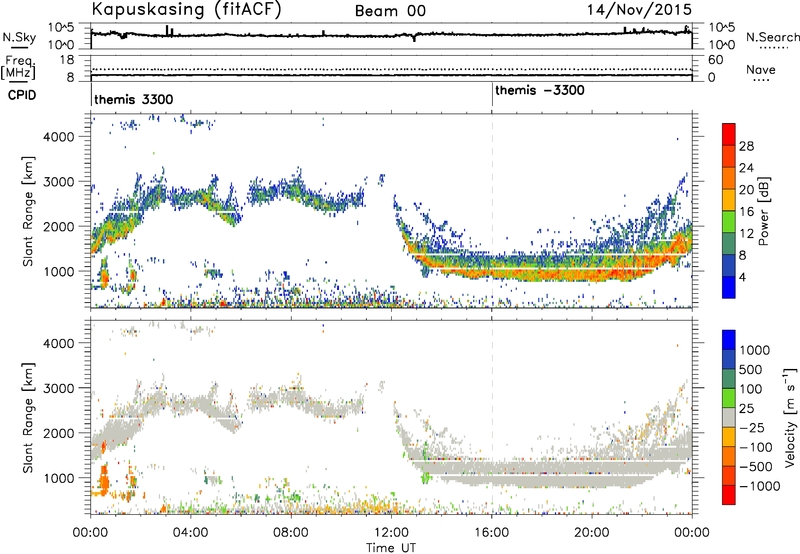Viewport: 800px width, 554px height.
Task: Select the Beam 00 header label
Action: tap(390, 11)
